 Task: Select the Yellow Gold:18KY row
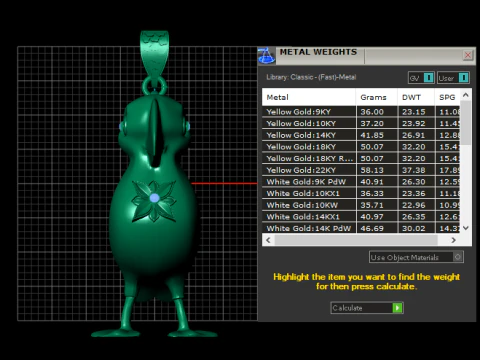click(x=361, y=147)
